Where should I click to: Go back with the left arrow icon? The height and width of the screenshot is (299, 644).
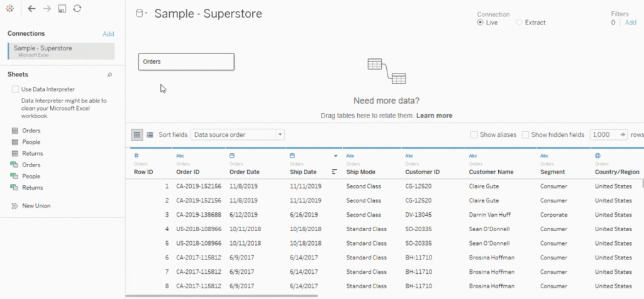click(31, 9)
